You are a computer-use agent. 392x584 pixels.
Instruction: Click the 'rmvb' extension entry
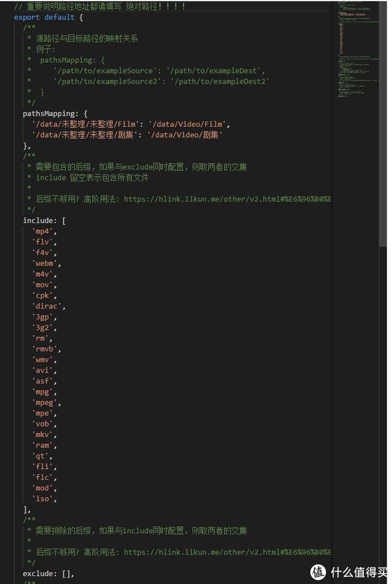(44, 349)
